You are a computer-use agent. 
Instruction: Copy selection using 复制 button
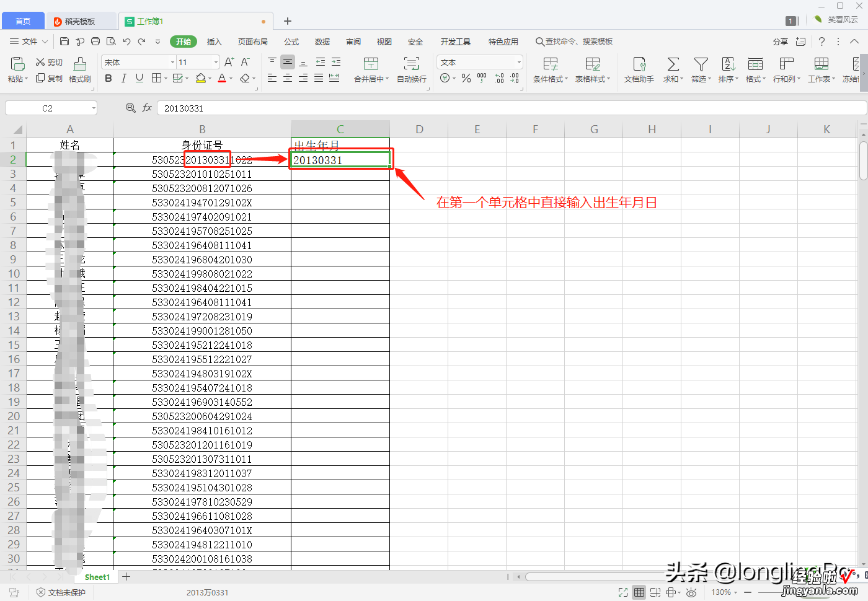[49, 78]
